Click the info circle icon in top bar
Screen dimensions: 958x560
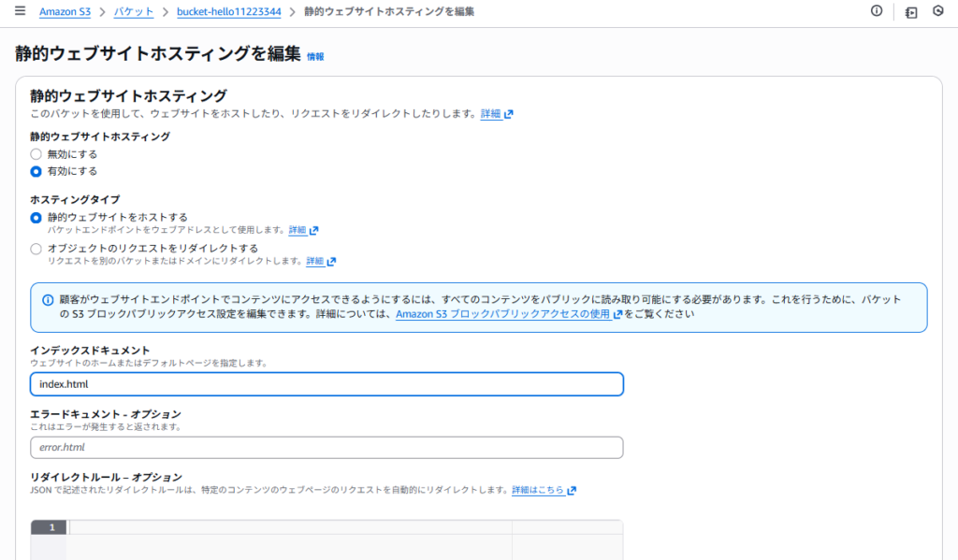877,11
